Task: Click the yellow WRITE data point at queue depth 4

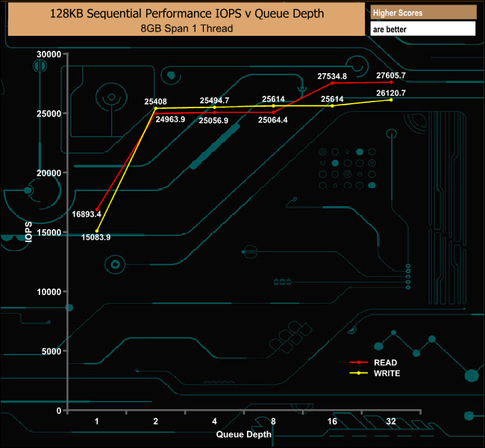Action: (x=215, y=108)
